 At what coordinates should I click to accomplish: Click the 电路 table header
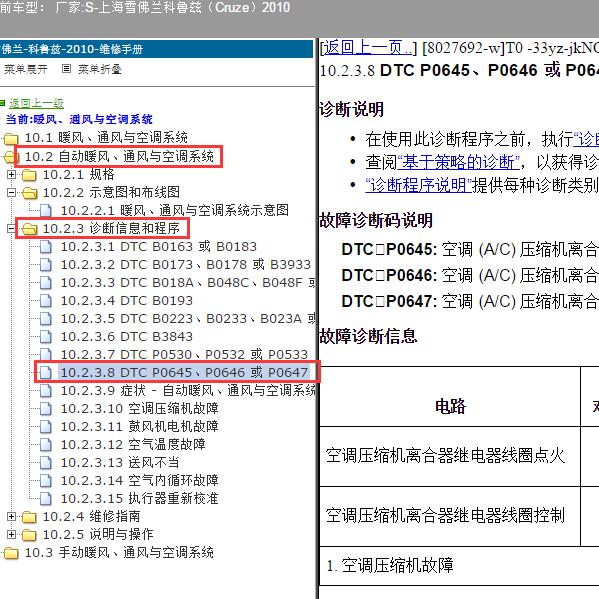450,397
